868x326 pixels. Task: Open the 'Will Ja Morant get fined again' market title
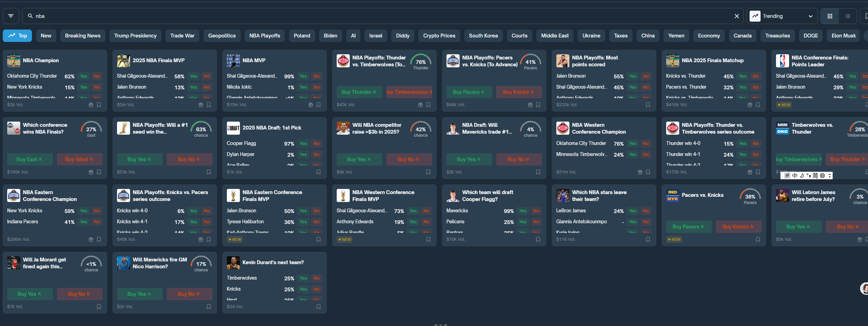(x=45, y=263)
